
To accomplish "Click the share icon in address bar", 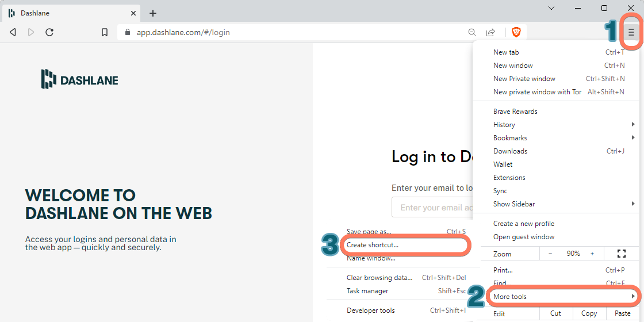I will point(490,32).
